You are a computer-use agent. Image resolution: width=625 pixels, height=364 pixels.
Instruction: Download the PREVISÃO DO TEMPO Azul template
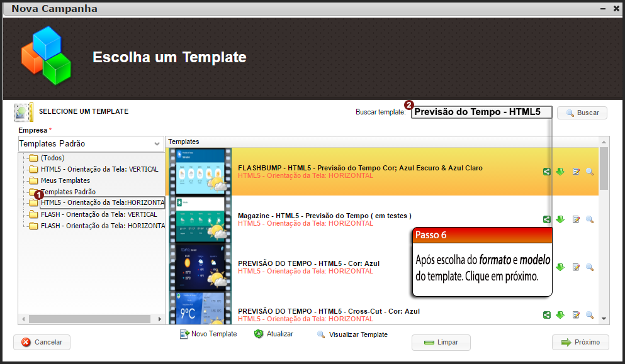click(x=560, y=267)
